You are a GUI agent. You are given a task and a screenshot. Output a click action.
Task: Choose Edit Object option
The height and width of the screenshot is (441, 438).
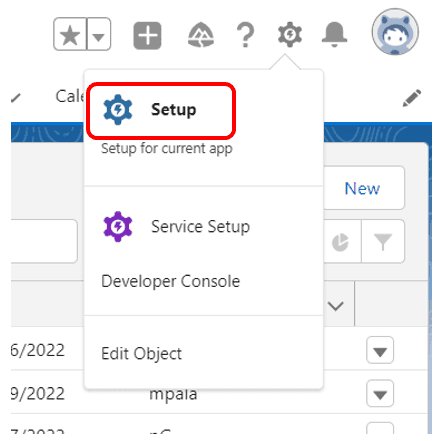[141, 353]
